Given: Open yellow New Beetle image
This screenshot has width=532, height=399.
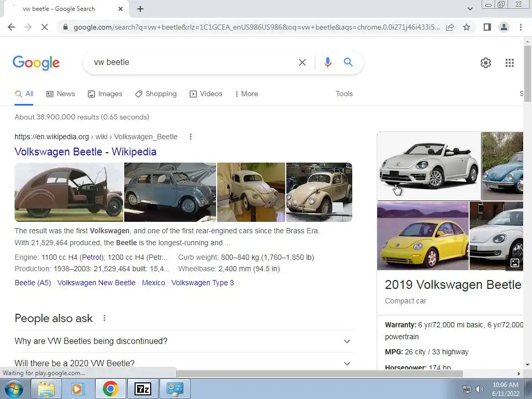Looking at the screenshot, I should [423, 236].
